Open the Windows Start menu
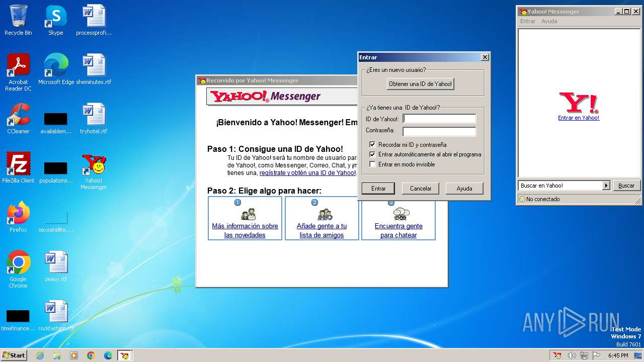The image size is (644, 362). tap(14, 355)
